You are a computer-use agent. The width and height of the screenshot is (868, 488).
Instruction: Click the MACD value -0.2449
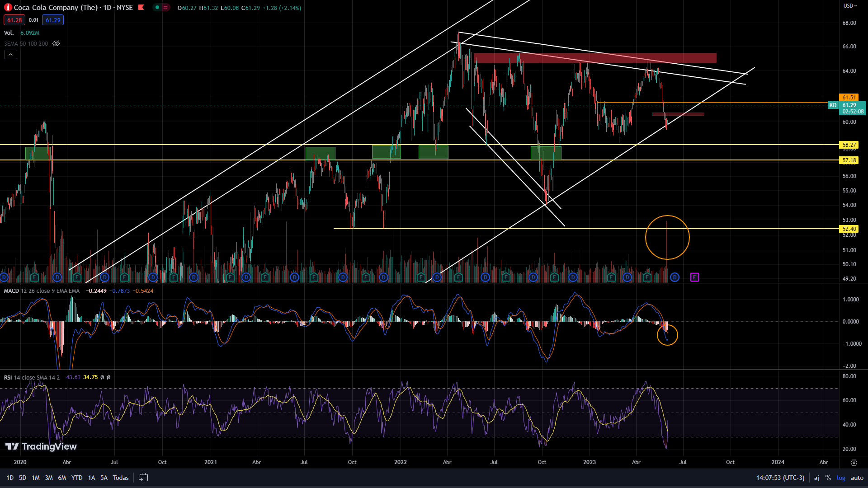pos(96,291)
